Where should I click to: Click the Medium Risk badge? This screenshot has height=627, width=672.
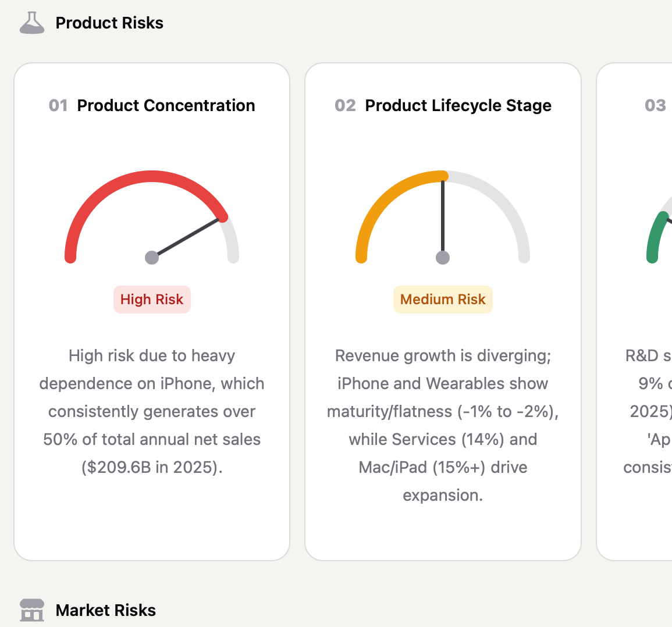pyautogui.click(x=443, y=300)
